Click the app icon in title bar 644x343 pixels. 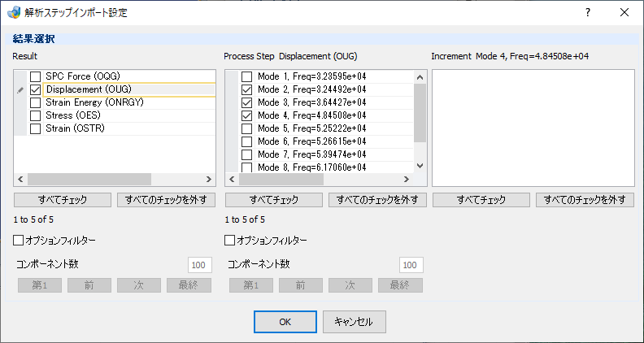click(14, 13)
